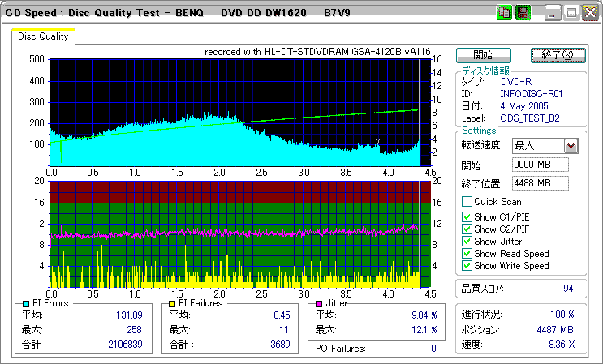603x364 pixels.
Task: Click the save floppy disk icon
Action: pos(523,13)
